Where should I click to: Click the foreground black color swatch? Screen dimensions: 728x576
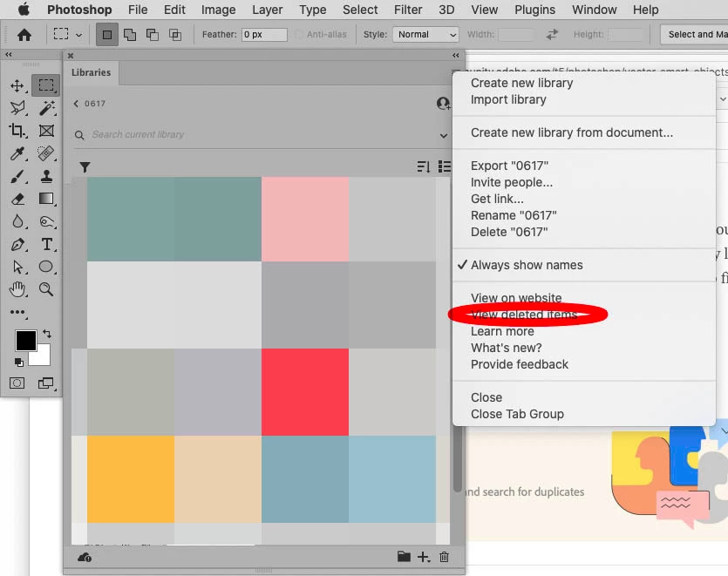pyautogui.click(x=25, y=341)
